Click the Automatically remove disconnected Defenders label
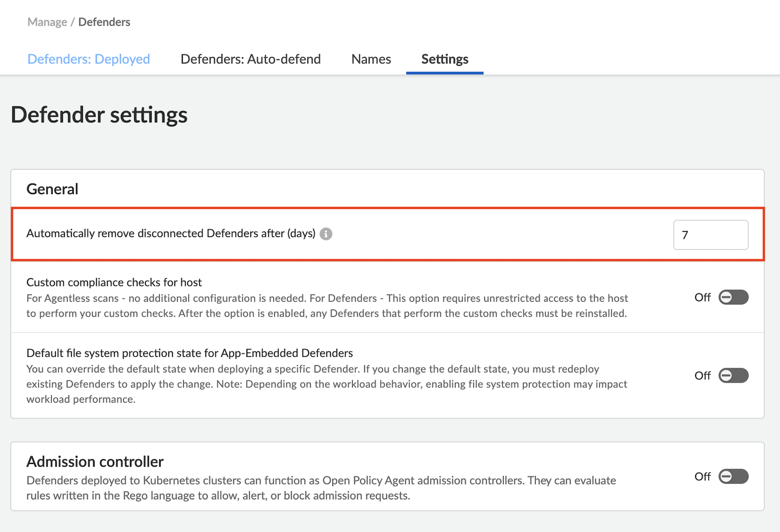The width and height of the screenshot is (780, 532). coord(170,234)
